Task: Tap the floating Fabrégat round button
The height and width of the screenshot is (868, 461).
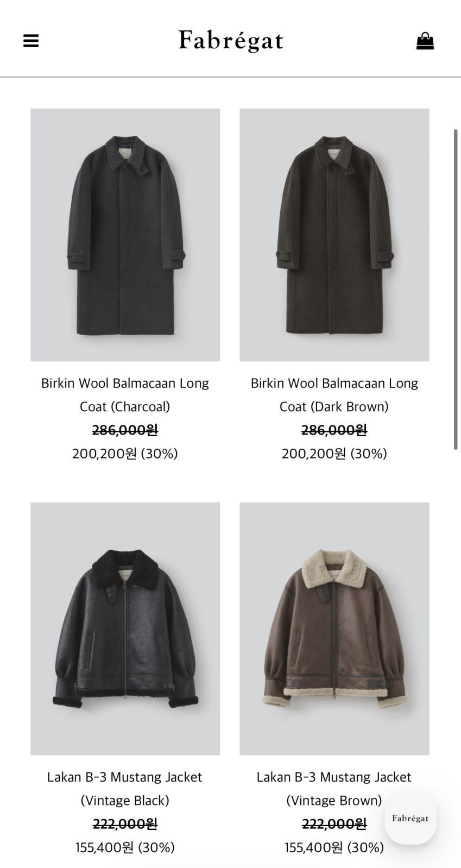Action: pos(411,819)
